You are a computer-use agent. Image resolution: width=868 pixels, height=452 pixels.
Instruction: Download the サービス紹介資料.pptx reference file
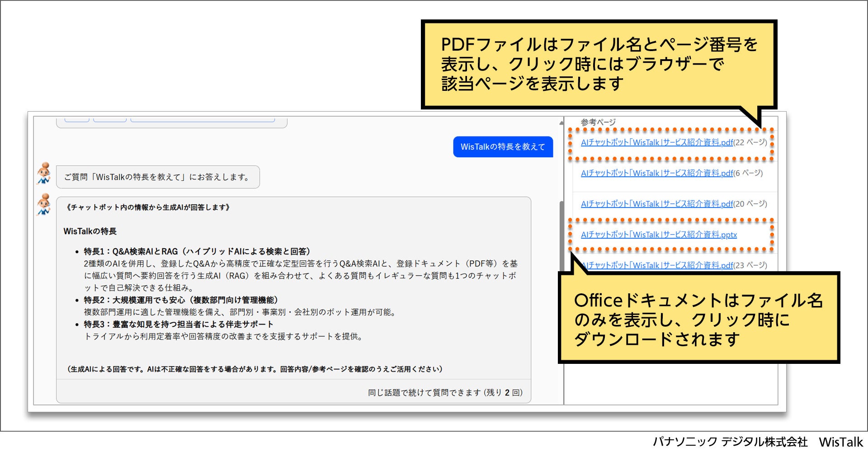pos(659,235)
